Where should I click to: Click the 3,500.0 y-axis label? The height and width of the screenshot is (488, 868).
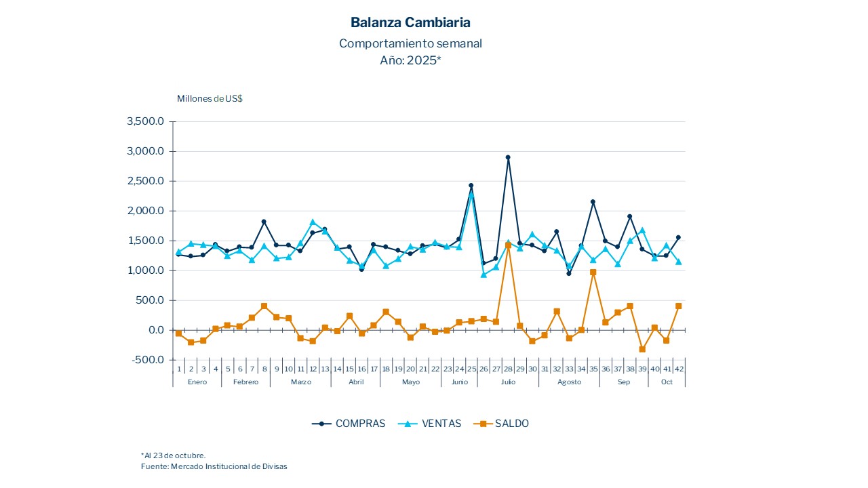pyautogui.click(x=146, y=121)
